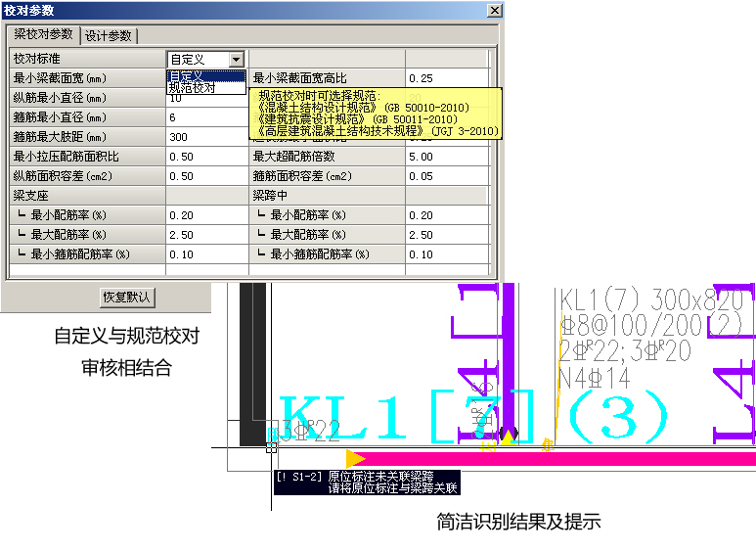Select the 梁校对参数 tab
This screenshot has height=552, width=756.
click(x=43, y=35)
